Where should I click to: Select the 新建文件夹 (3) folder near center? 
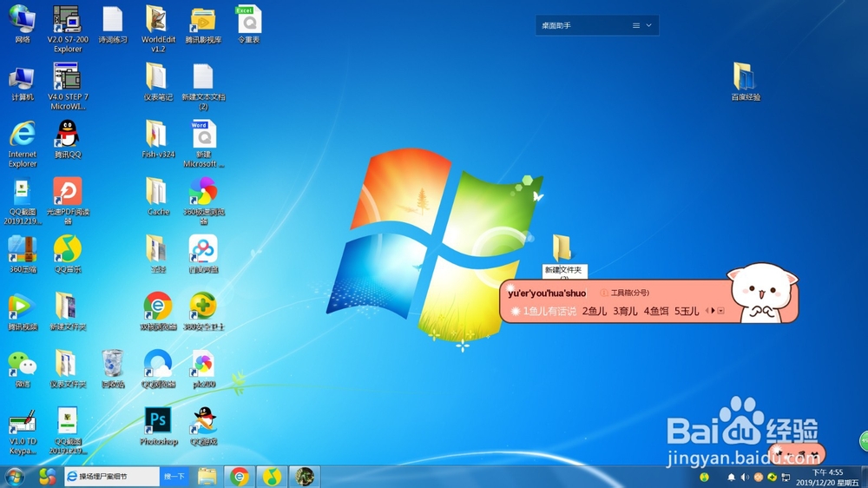pyautogui.click(x=563, y=256)
